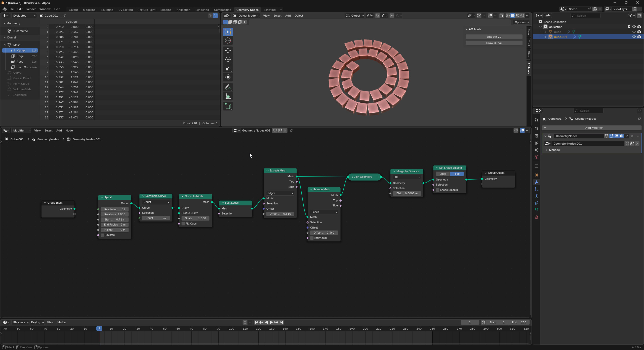Toggle Shade Smooth checkbox in Set Shade Smooth
Screen dimensions: 644x350
pos(438,190)
